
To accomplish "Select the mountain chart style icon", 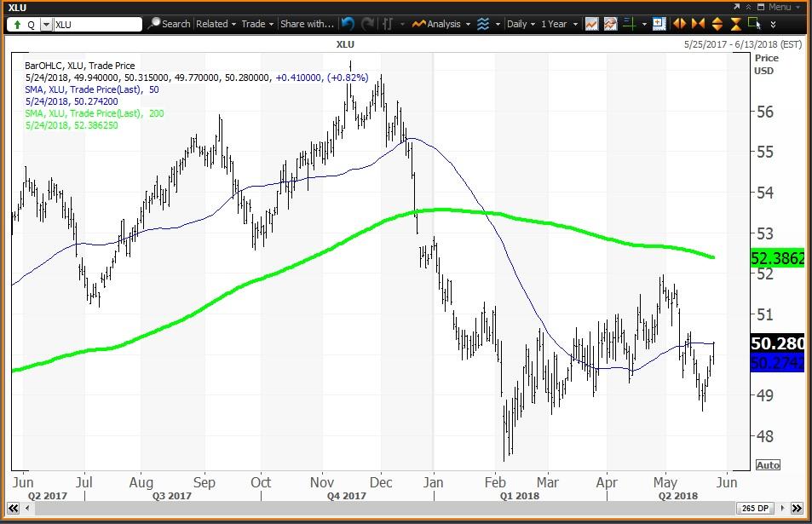I will (x=611, y=23).
